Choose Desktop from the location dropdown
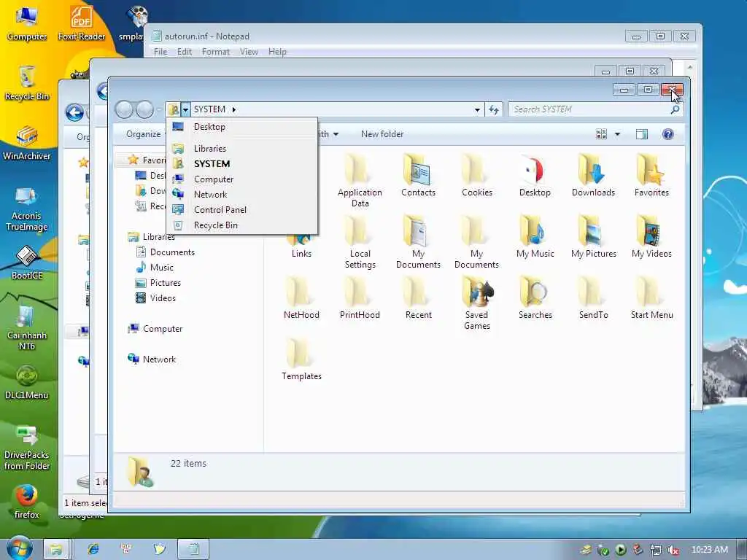The height and width of the screenshot is (560, 747). 242,127
